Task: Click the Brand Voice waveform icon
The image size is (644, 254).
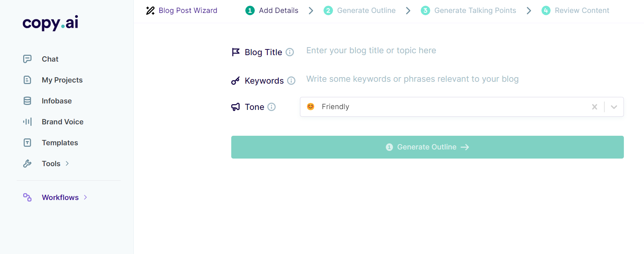Action: click(x=27, y=122)
